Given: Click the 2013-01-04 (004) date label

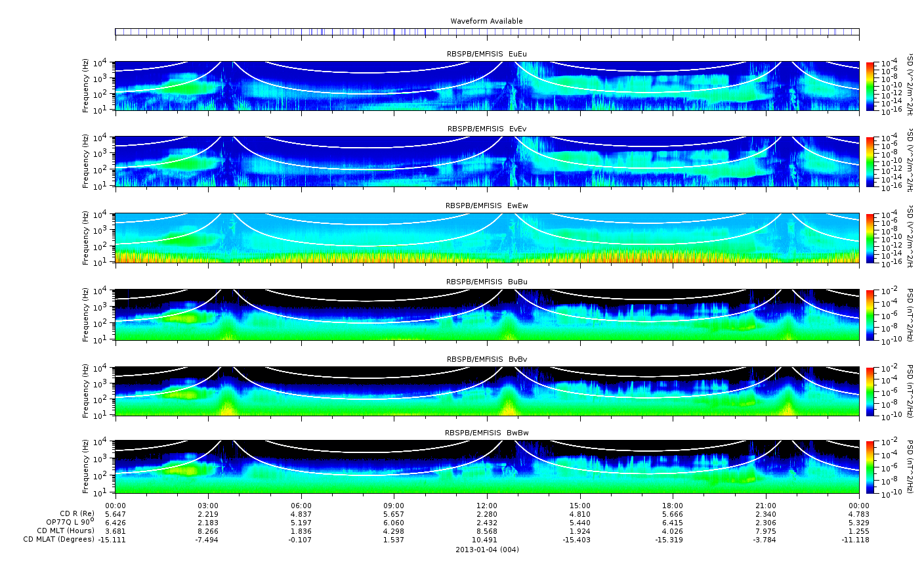Looking at the screenshot, I should coord(486,550).
